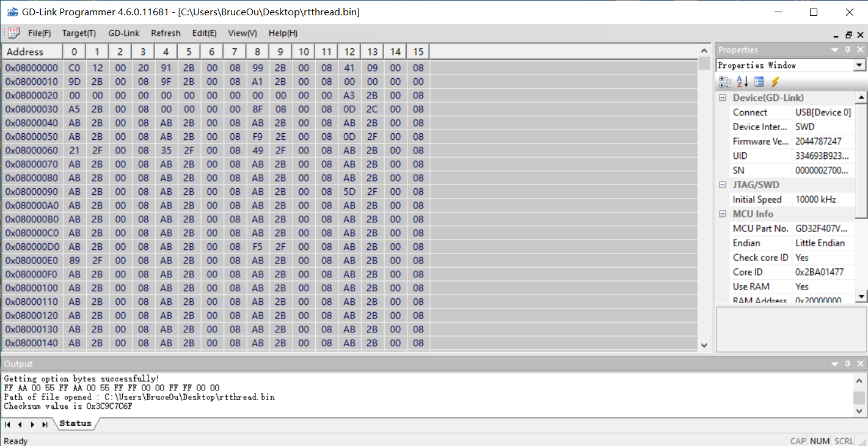Click the document icon beside File menu
The width and height of the screenshot is (868, 446).
(13, 33)
